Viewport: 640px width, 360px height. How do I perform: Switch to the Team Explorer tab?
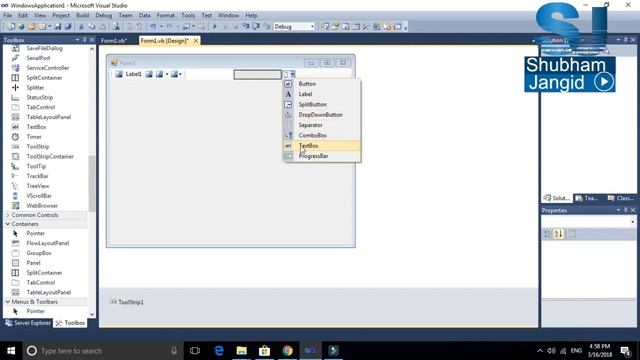point(587,198)
